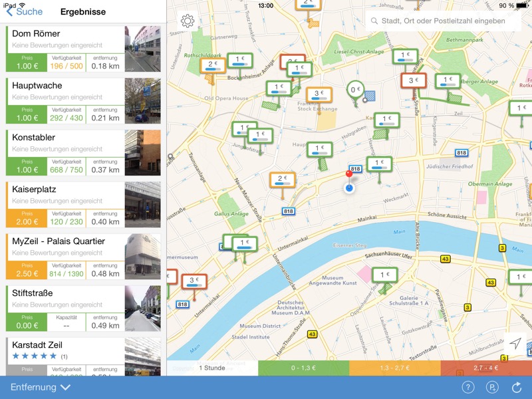
Task: Filter by orange 1,3 - 2,7 € range
Action: (x=395, y=368)
